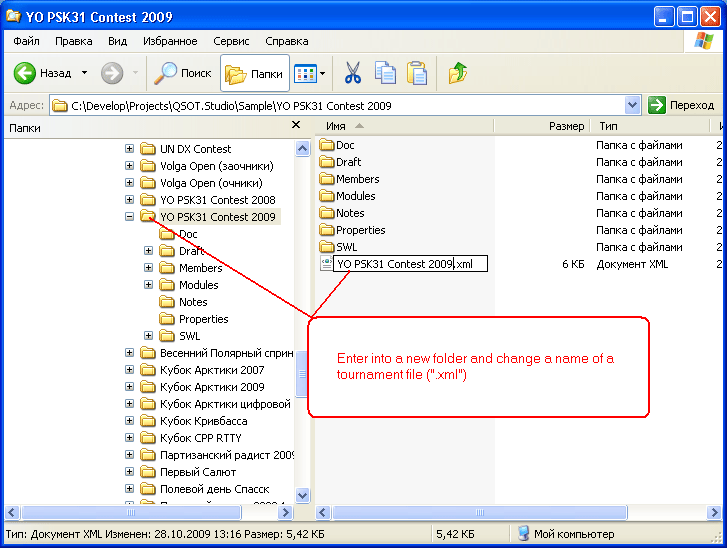Open the Views icon dropdown
The width and height of the screenshot is (727, 548).
(x=310, y=73)
